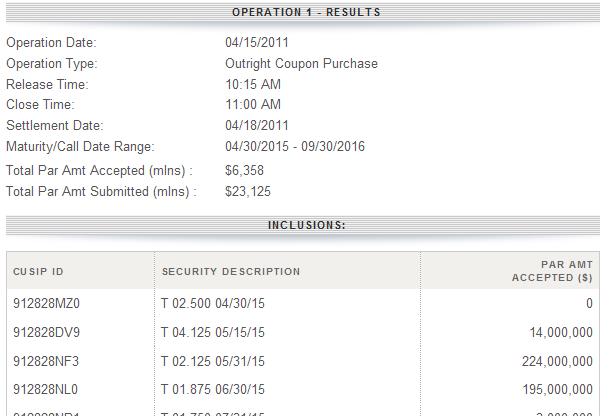This screenshot has width=615, height=416.
Task: Click the $23,125 total submitted amount
Action: pyautogui.click(x=248, y=191)
